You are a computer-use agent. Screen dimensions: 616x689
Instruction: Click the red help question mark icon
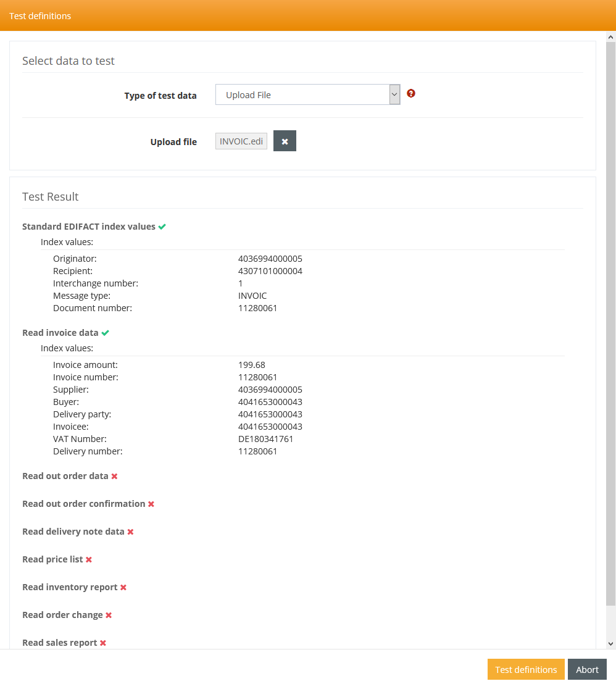[411, 94]
